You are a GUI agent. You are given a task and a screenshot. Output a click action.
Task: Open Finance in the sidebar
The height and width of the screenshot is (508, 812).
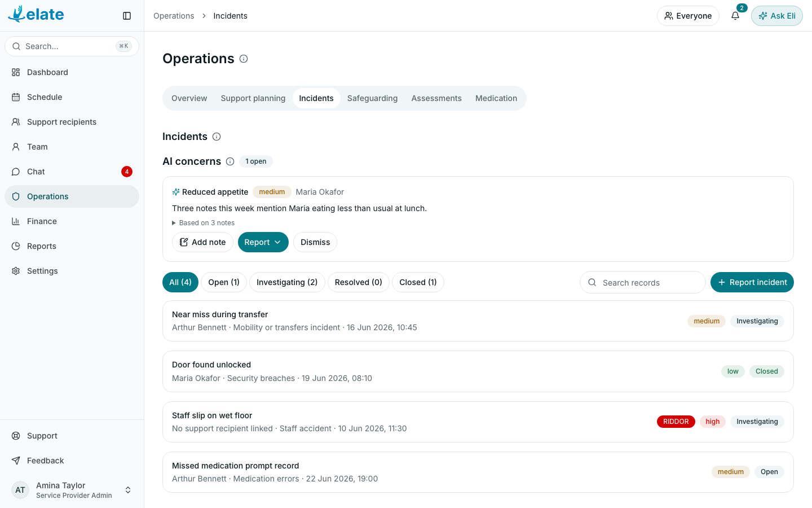tap(72, 221)
